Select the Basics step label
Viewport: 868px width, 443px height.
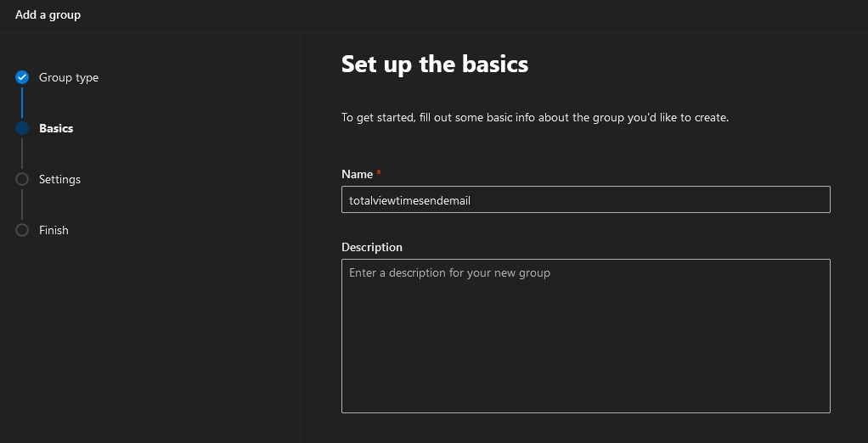(56, 128)
